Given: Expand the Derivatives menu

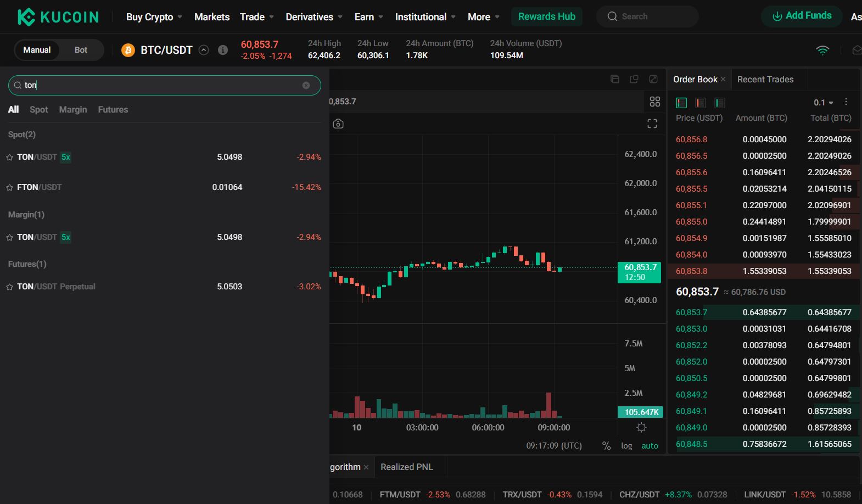Looking at the screenshot, I should tap(314, 17).
